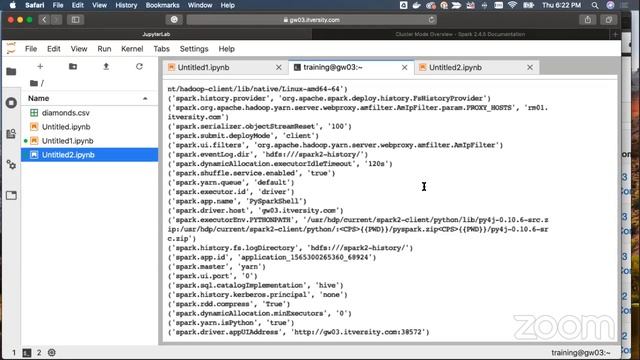Close the Untitled2.ipynb tab
The image size is (640, 360).
[x=530, y=67]
